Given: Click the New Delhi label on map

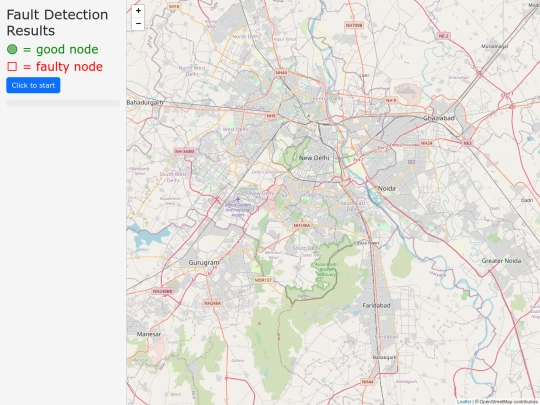Looking at the screenshot, I should tap(314, 158).
